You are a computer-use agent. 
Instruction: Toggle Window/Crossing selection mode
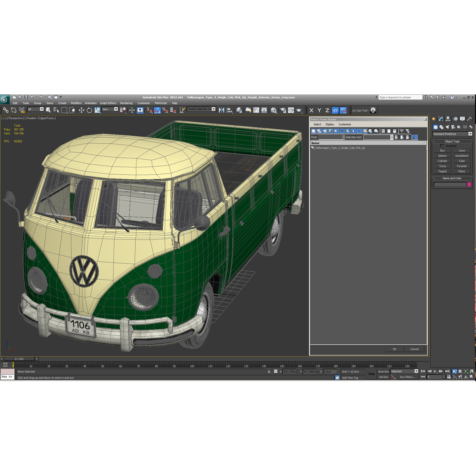(72, 110)
